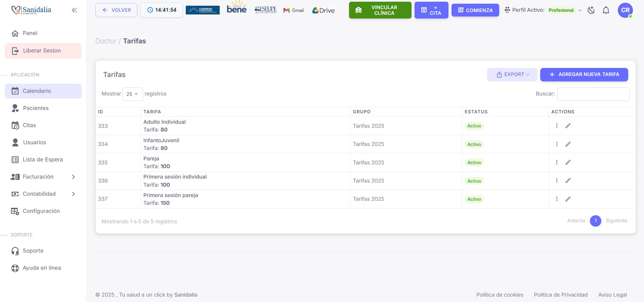Open Perfil Activo Profesional dropdown
The image size is (644, 302).
(x=543, y=10)
